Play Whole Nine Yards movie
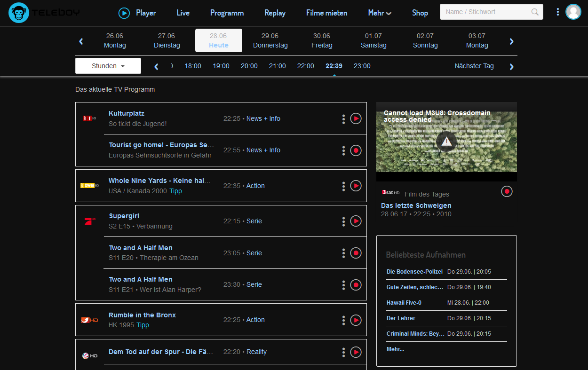The width and height of the screenshot is (588, 370). click(x=356, y=186)
